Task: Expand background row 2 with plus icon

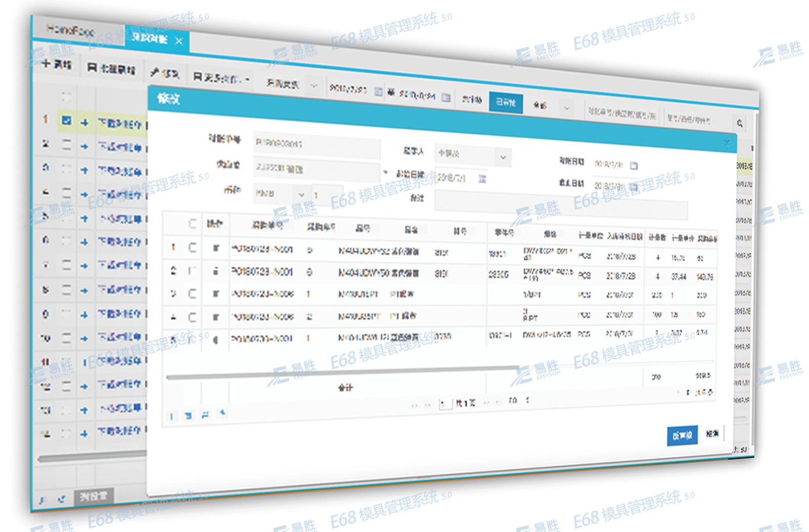Action: [x=84, y=147]
